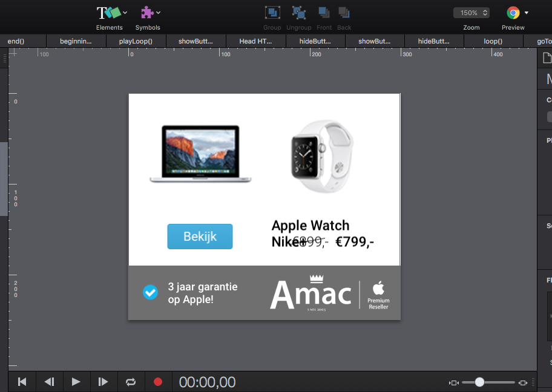Jump to the timeline start
The width and height of the screenshot is (552, 392).
(x=22, y=382)
